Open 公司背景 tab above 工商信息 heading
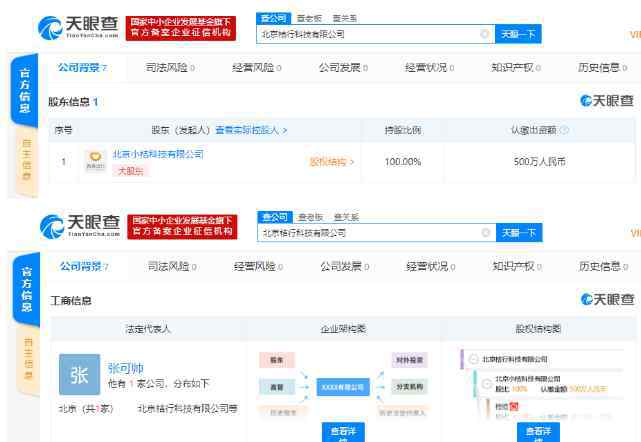 (x=84, y=267)
